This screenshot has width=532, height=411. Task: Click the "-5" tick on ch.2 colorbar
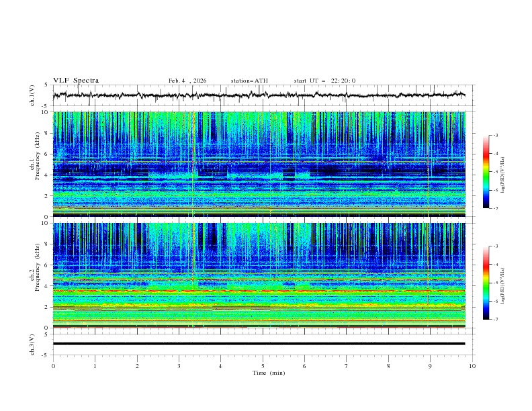[x=496, y=283]
